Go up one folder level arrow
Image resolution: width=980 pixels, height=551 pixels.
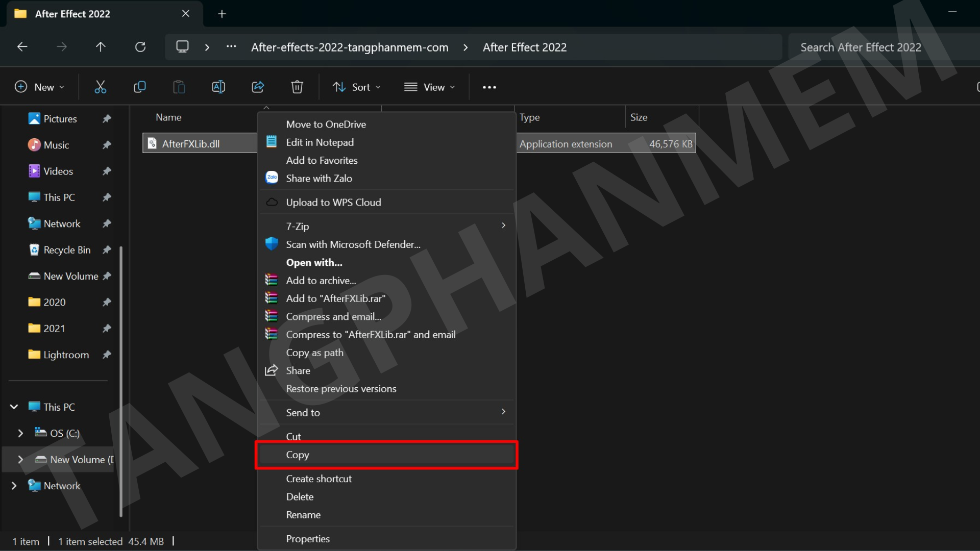pyautogui.click(x=101, y=47)
